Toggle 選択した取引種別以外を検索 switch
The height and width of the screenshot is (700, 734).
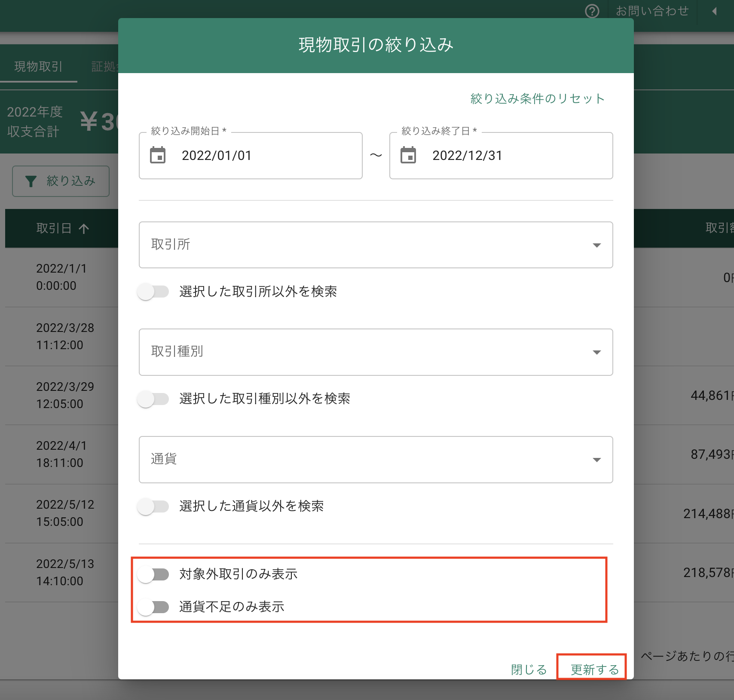pyautogui.click(x=153, y=399)
